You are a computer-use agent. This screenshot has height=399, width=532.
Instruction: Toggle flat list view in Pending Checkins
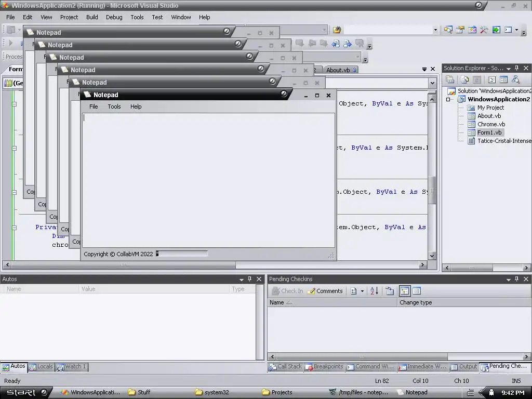point(417,291)
